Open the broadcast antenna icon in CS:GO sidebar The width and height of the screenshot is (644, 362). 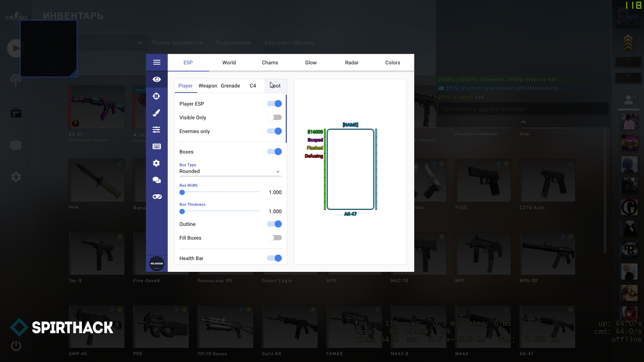click(x=15, y=80)
